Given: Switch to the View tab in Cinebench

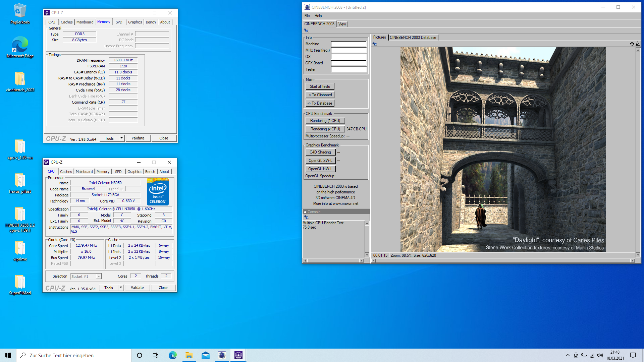Looking at the screenshot, I should (x=342, y=24).
